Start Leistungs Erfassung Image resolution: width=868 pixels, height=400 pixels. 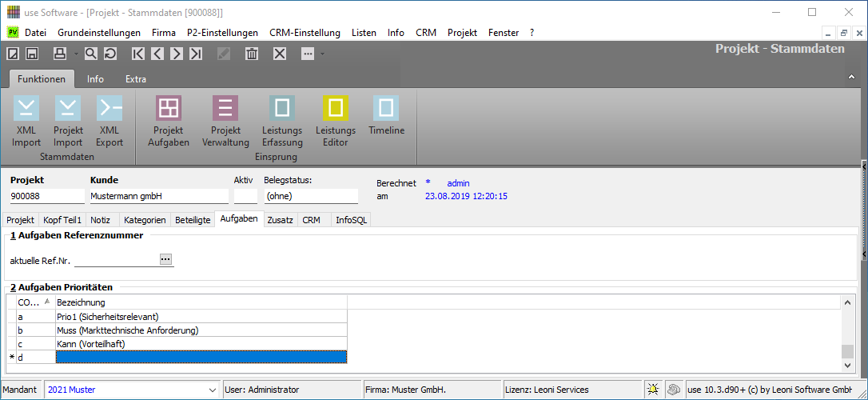coord(282,122)
